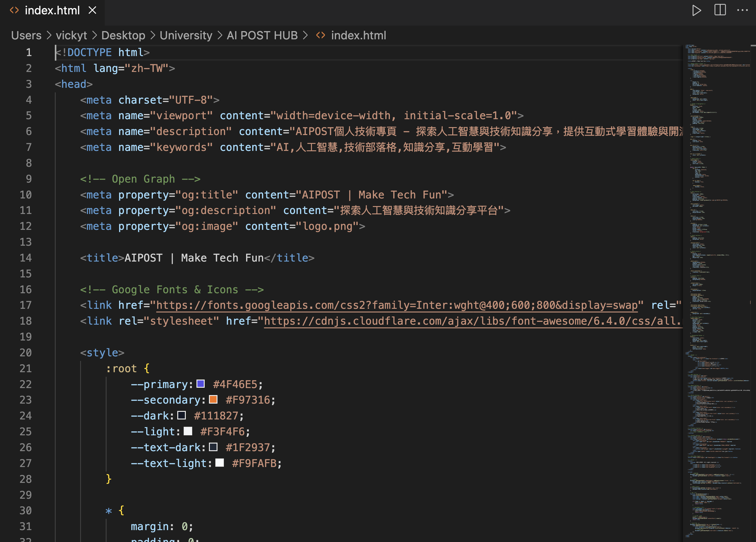Place cursor in the title tag text
This screenshot has width=756, height=542.
click(x=194, y=258)
